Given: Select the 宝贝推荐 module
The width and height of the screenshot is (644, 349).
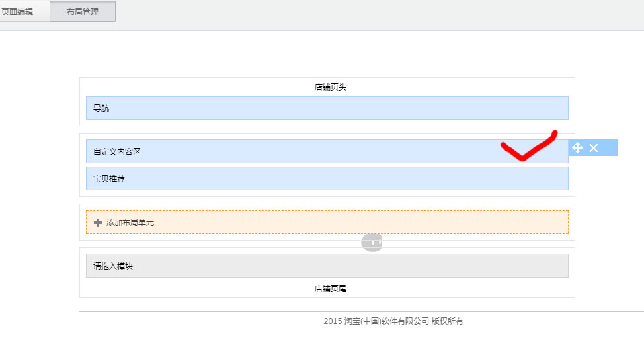Looking at the screenshot, I should click(x=327, y=178).
